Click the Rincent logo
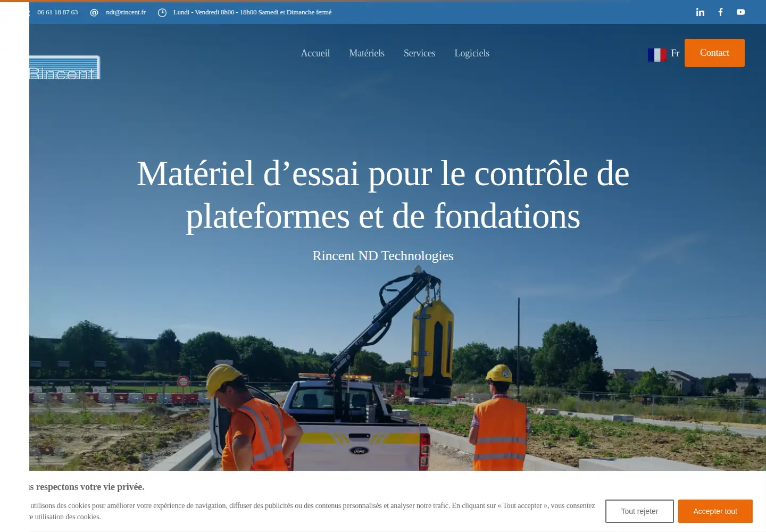This screenshot has width=766, height=532. click(x=64, y=68)
